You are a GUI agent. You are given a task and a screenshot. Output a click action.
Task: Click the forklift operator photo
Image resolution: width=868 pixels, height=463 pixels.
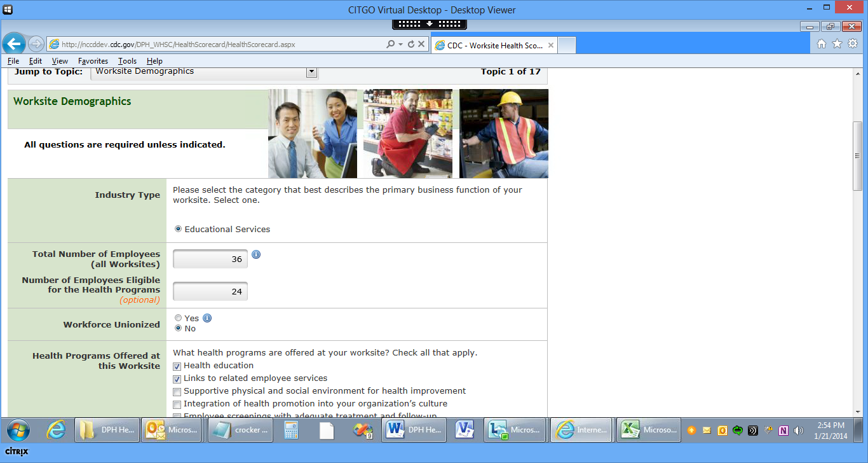(x=504, y=134)
